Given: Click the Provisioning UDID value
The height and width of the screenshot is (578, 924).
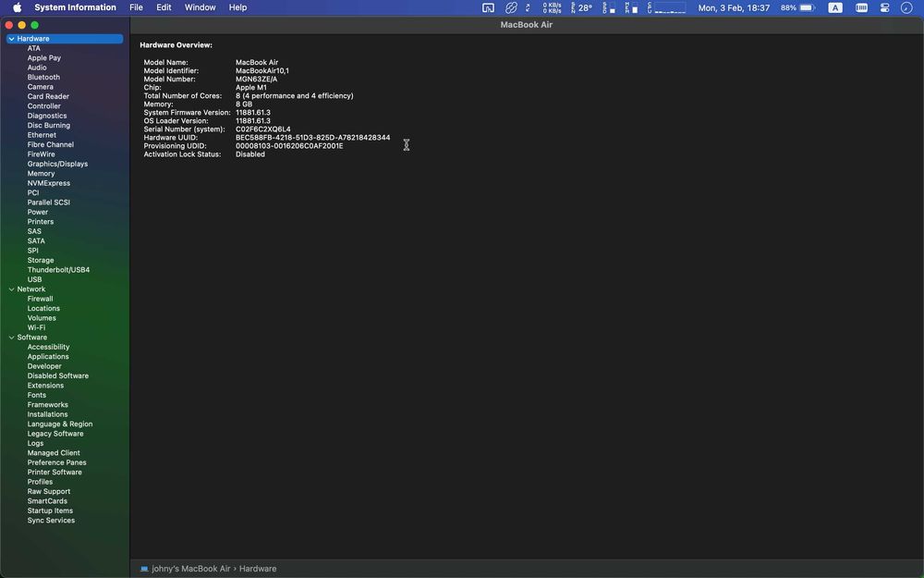Looking at the screenshot, I should (x=288, y=146).
